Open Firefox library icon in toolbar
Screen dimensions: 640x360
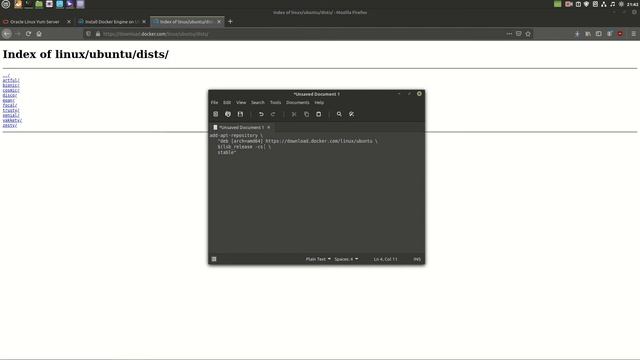[588, 34]
